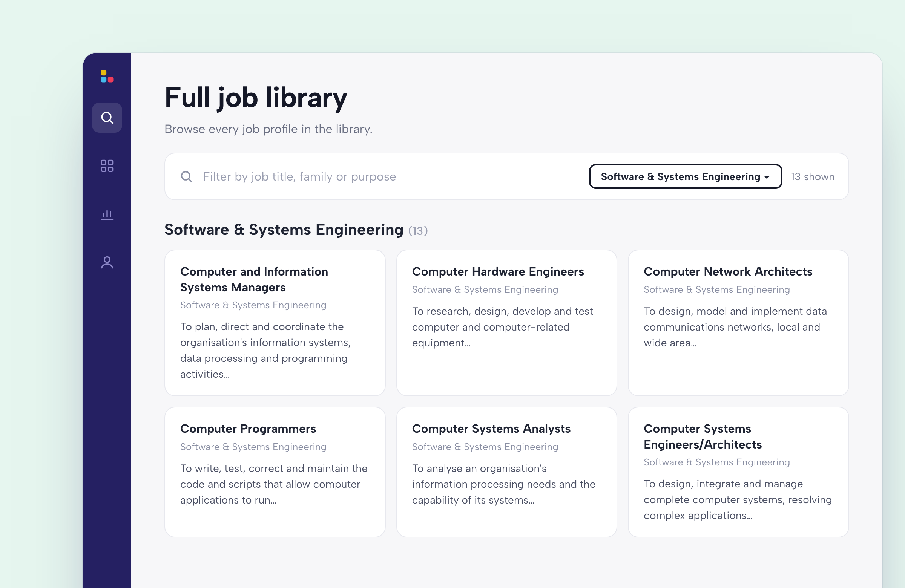Click 'To plan, direct and coordinate' description
Viewport: 905px width, 588px height.
pyautogui.click(x=265, y=350)
